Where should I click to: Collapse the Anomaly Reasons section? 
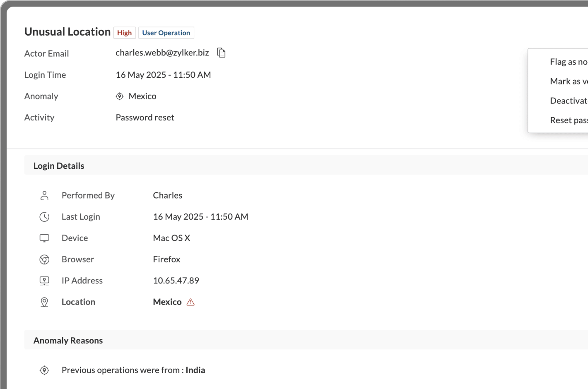click(68, 340)
